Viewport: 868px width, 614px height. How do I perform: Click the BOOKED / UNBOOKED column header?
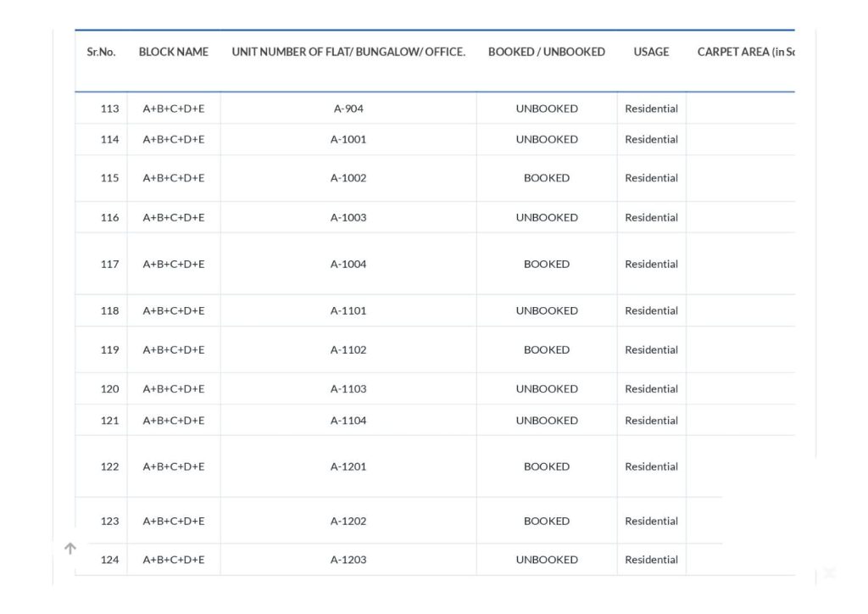coord(547,52)
